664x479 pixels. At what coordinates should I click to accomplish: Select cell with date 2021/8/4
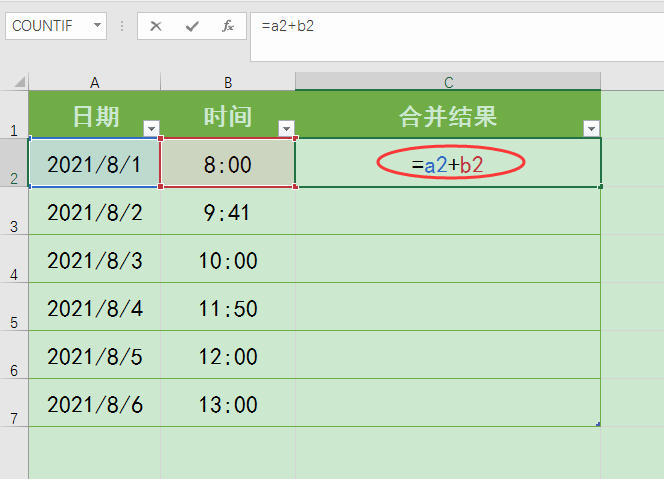(94, 307)
